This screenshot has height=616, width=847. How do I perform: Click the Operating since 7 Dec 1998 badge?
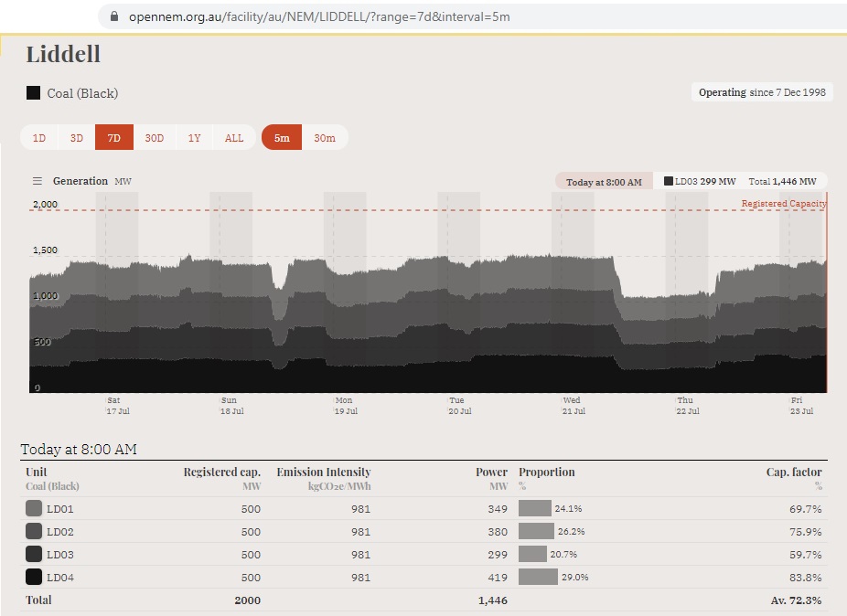(762, 92)
